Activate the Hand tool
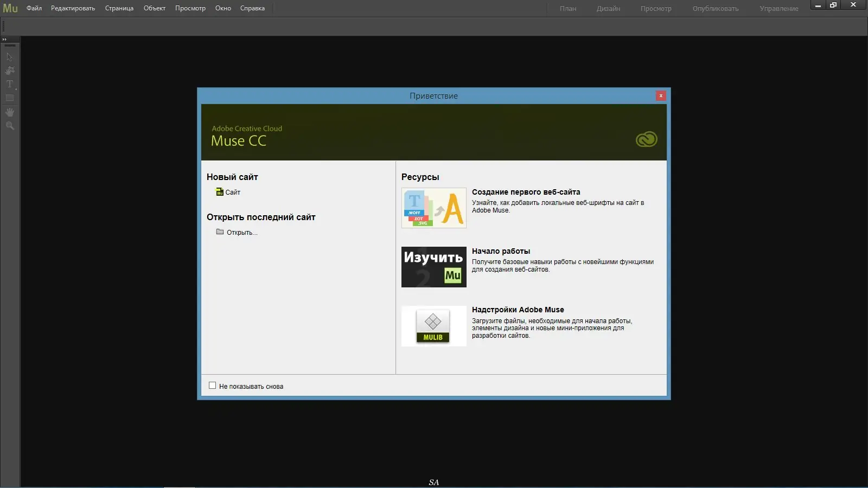Viewport: 868px width, 488px height. click(10, 112)
